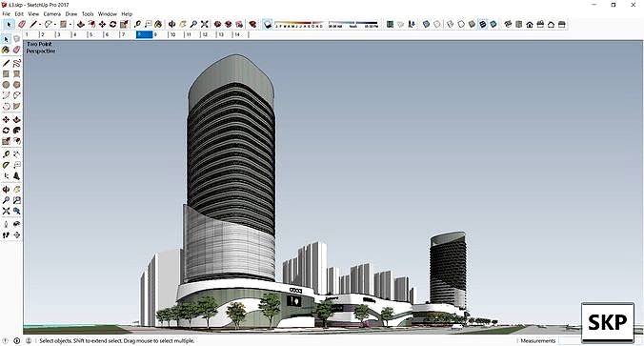This screenshot has height=346, width=644.
Task: Select the Protractor tool in left toolbar
Action: click(6, 165)
